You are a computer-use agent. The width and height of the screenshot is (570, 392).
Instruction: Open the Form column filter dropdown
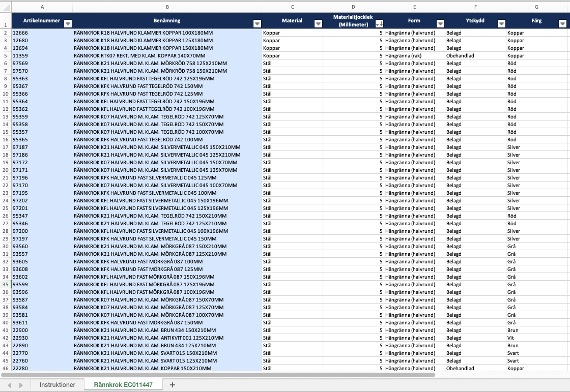click(440, 23)
